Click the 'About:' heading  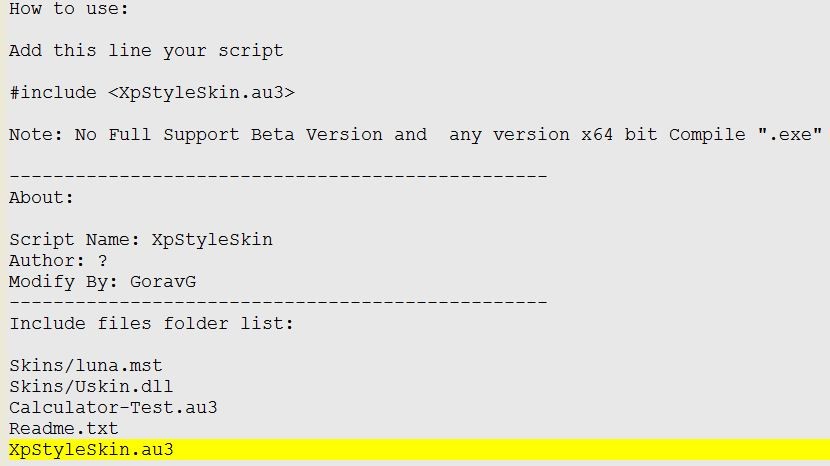(x=41, y=198)
